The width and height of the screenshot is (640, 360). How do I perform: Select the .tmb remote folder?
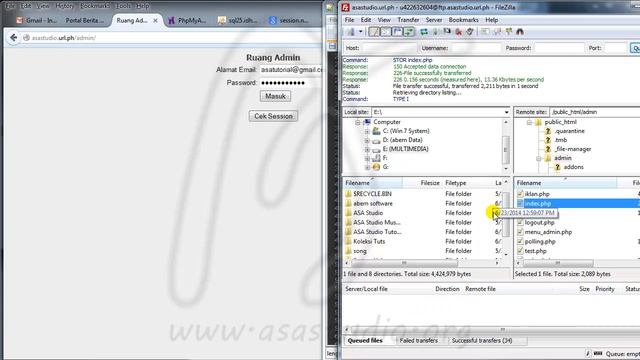[x=561, y=140]
